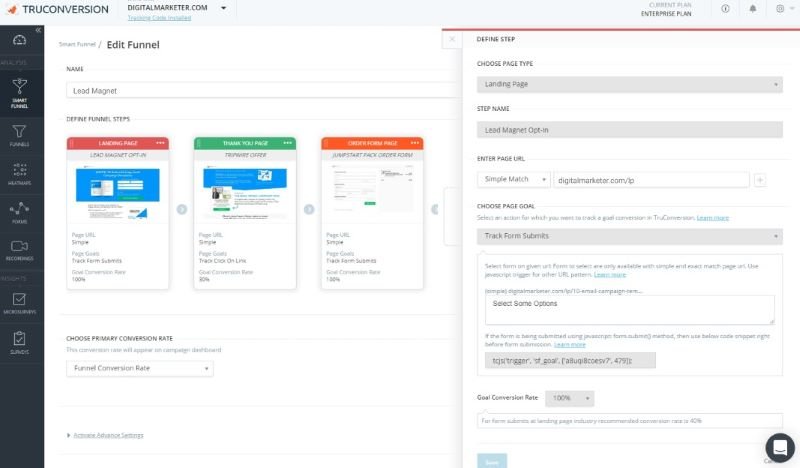Add another page URL with plus icon
The image size is (800, 468).
tap(760, 180)
